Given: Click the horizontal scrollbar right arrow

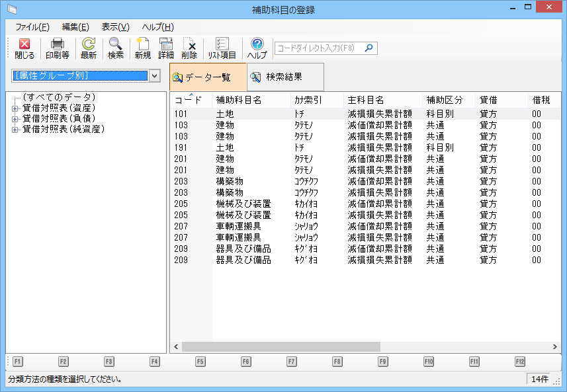Looking at the screenshot, I should pyautogui.click(x=555, y=346).
